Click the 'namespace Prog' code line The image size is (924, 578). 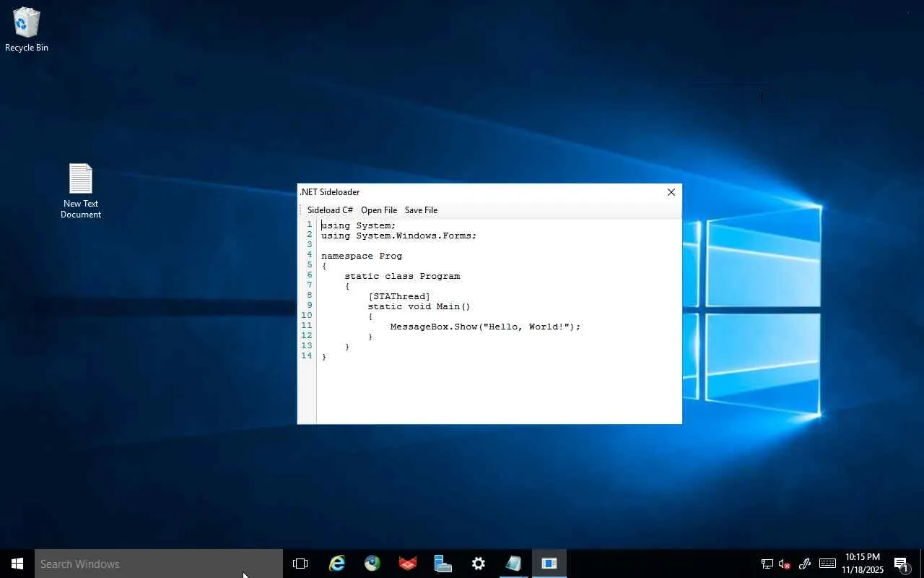[362, 256]
